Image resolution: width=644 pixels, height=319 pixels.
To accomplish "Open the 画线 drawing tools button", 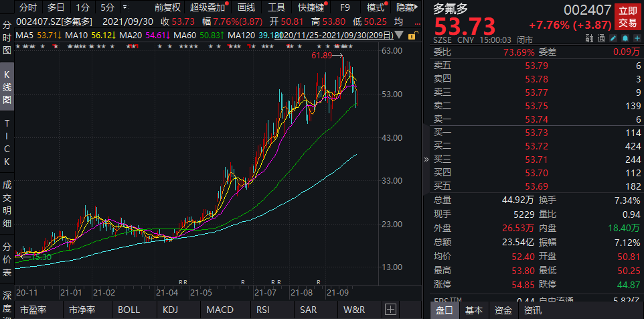I will 246,8.
